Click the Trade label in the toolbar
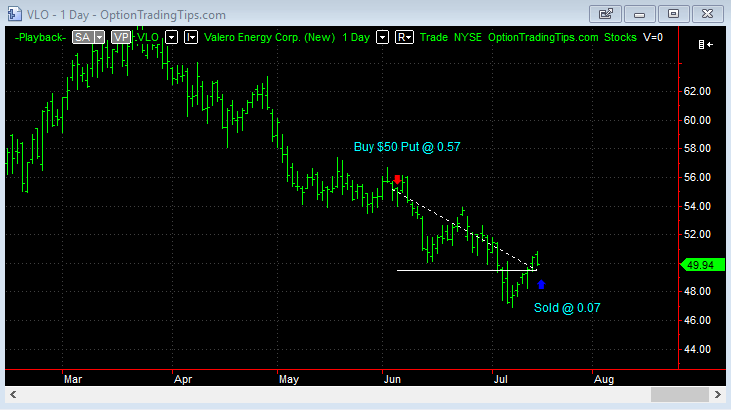The image size is (731, 410). 434,37
